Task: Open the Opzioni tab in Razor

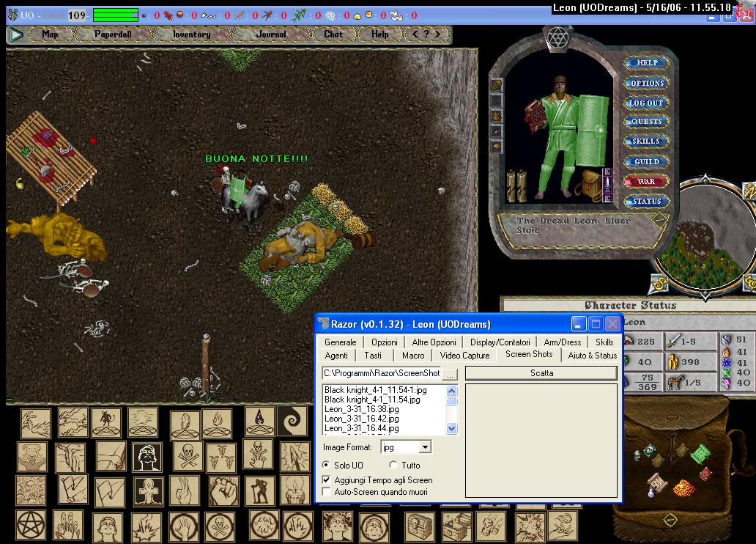Action: (x=385, y=342)
